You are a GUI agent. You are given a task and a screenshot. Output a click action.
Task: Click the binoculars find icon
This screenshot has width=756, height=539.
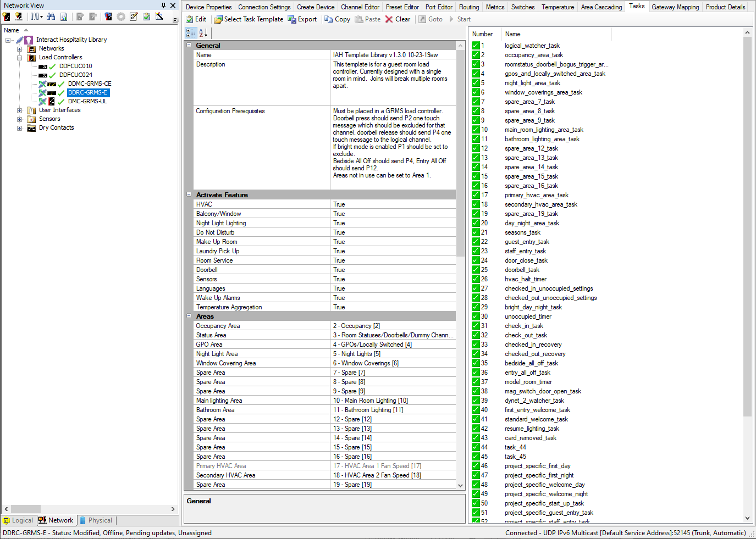tap(51, 16)
